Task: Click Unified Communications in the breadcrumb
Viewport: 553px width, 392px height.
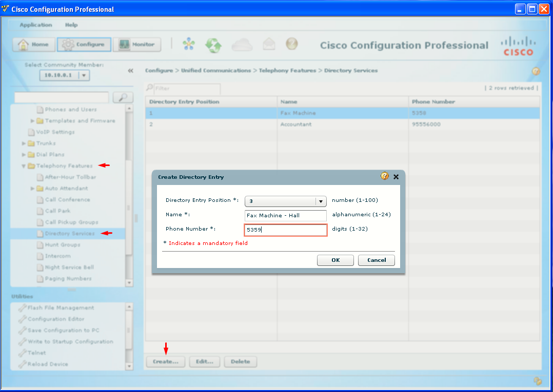Action: pos(216,70)
